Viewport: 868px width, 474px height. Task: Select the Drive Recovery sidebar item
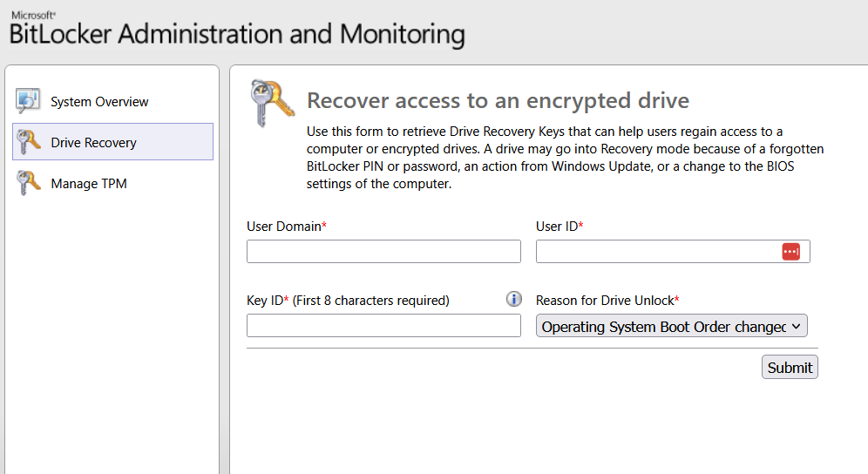pos(113,142)
